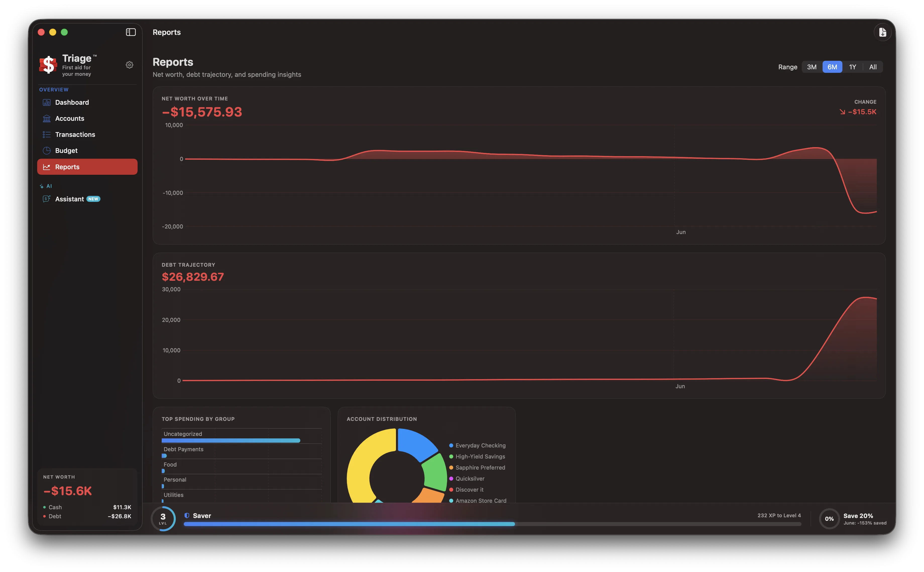
Task: Click the Debt -$26.8K row
Action: [87, 517]
